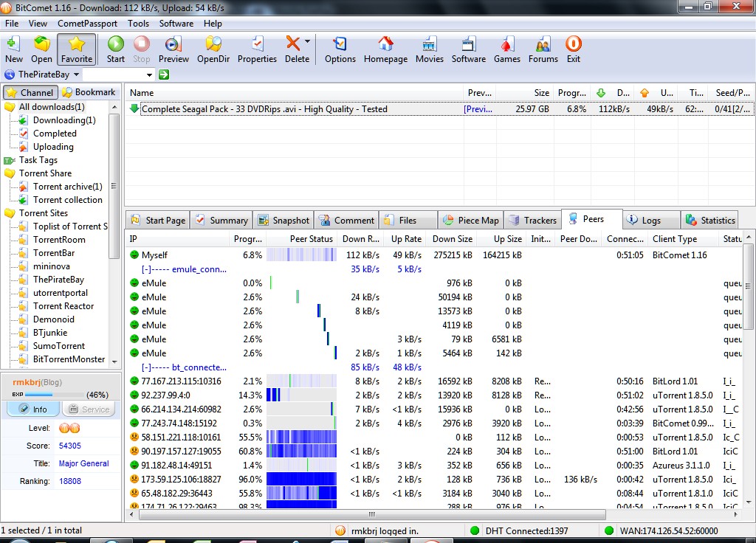The height and width of the screenshot is (543, 756).
Task: Select Torrent archive(1) in tree
Action: (x=67, y=187)
